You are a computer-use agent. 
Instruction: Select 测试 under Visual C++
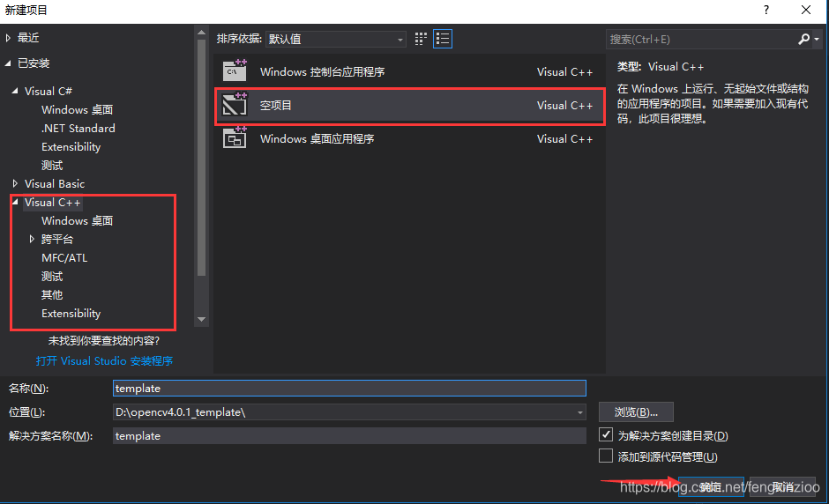coord(52,277)
